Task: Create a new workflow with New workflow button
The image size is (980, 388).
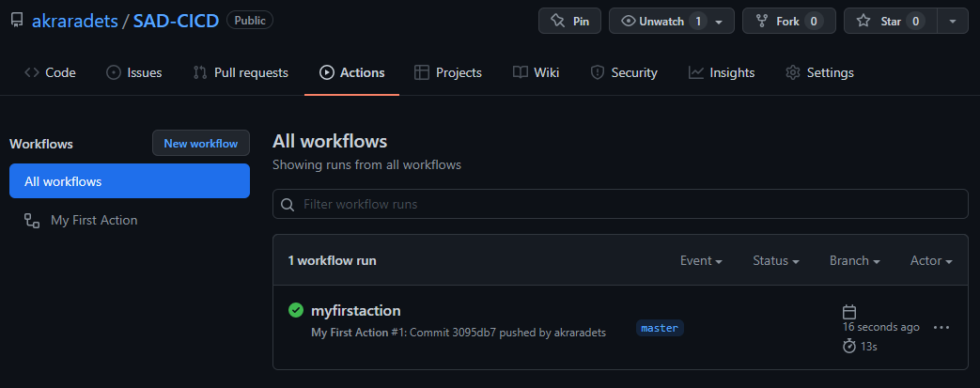Action: 201,143
